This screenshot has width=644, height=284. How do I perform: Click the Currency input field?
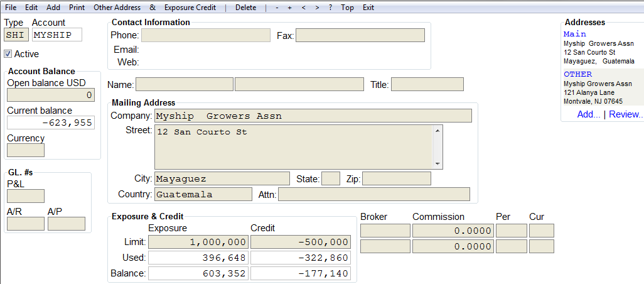(26, 150)
